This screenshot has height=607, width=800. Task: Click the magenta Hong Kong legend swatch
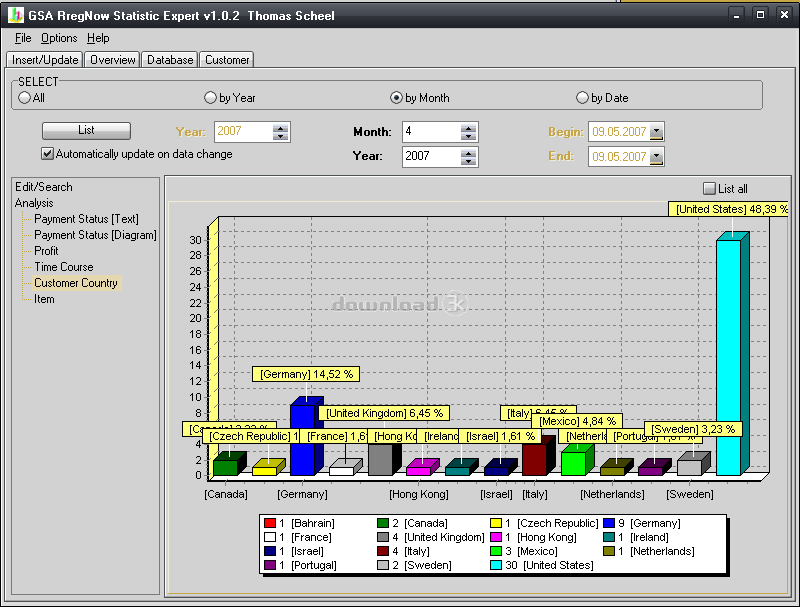(496, 537)
